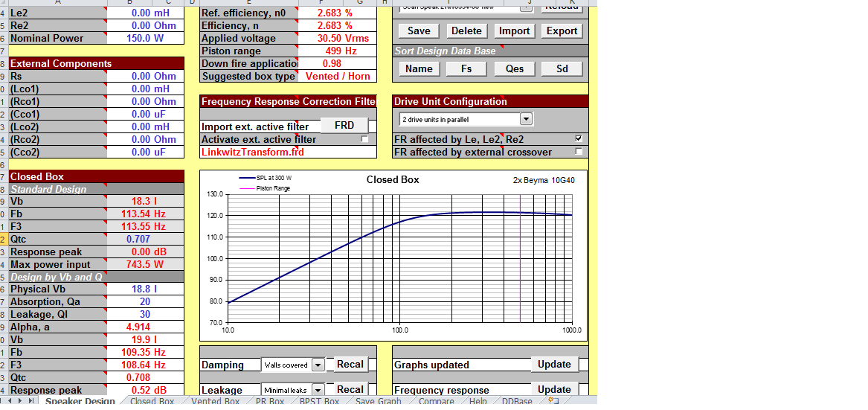Click the Import button
This screenshot has height=410, width=868.
point(514,31)
